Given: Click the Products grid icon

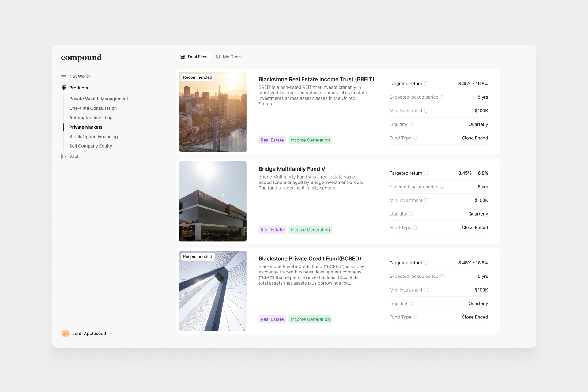Looking at the screenshot, I should point(64,88).
